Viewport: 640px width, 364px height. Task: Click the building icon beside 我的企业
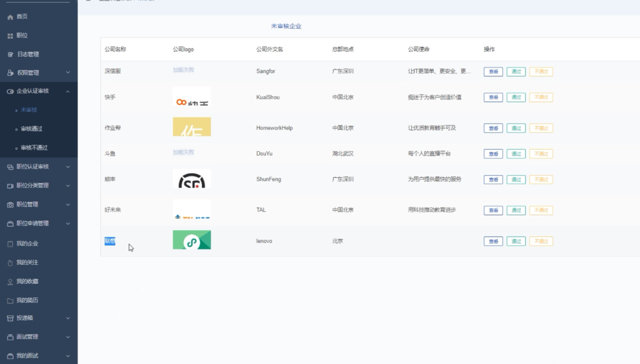tap(10, 244)
